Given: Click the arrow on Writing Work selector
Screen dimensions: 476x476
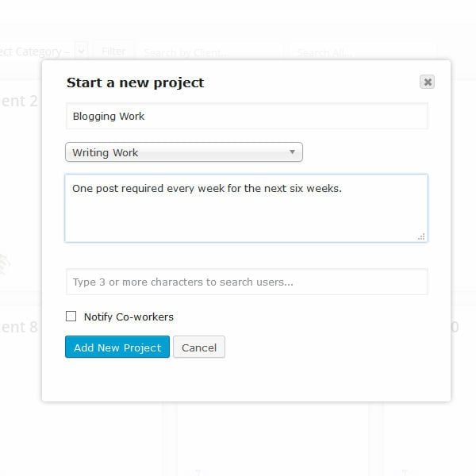Looking at the screenshot, I should coord(292,152).
